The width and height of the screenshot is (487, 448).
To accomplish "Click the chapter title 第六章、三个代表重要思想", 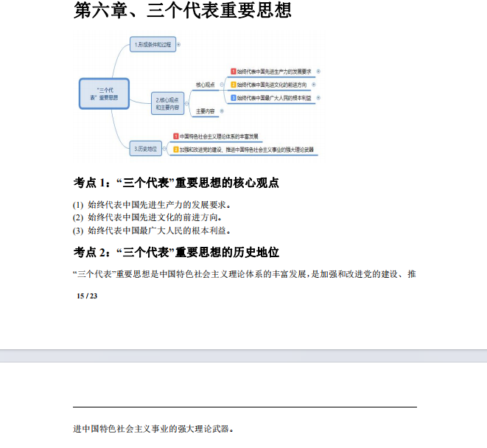I will (182, 10).
